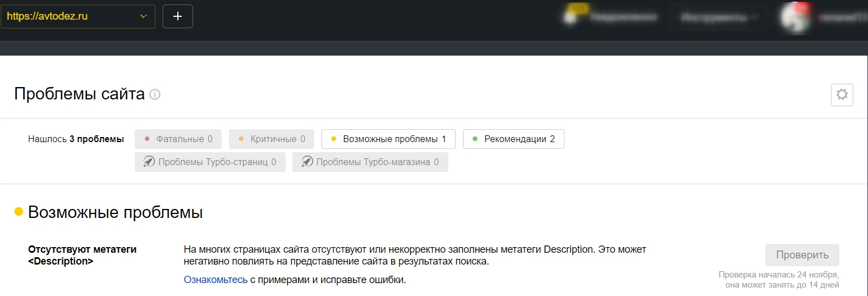868x296 pixels.
Task: Click the Нашлось 3 проблемы summary text
Action: coord(76,139)
